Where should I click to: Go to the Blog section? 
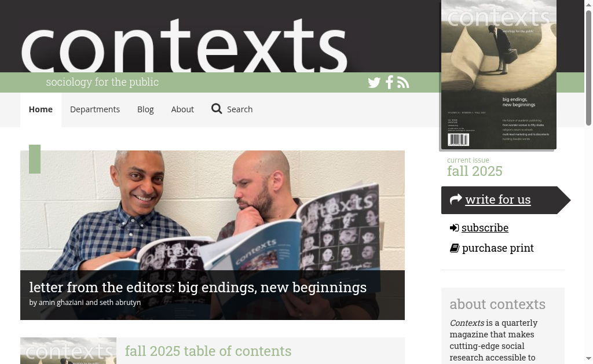[145, 109]
